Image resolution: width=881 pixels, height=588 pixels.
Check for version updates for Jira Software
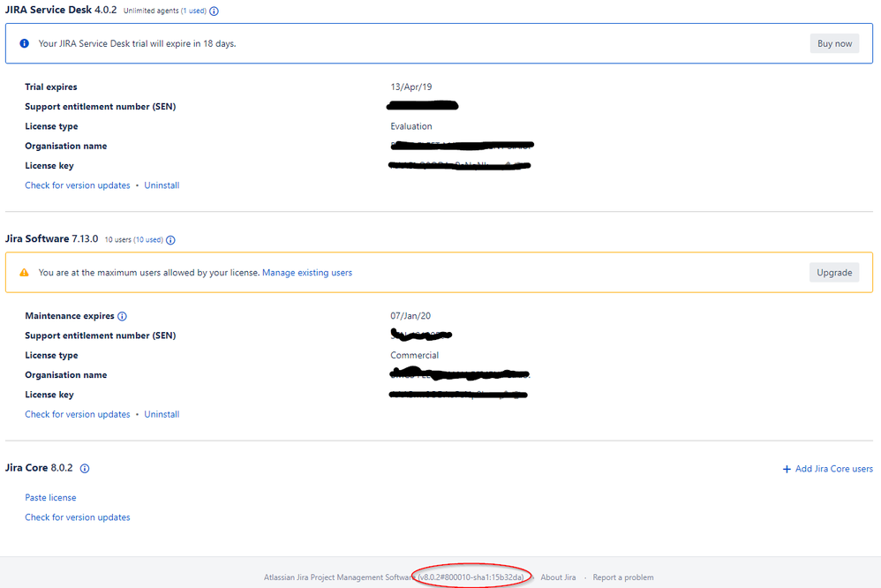78,414
